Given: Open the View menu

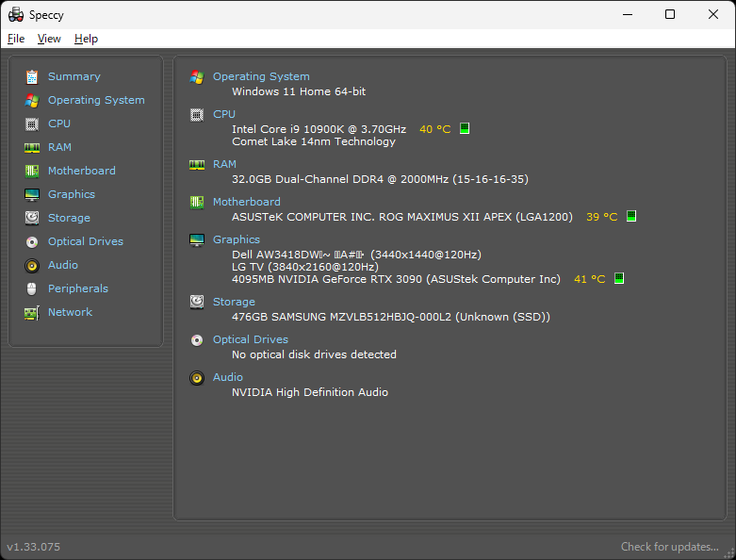Looking at the screenshot, I should coord(49,39).
